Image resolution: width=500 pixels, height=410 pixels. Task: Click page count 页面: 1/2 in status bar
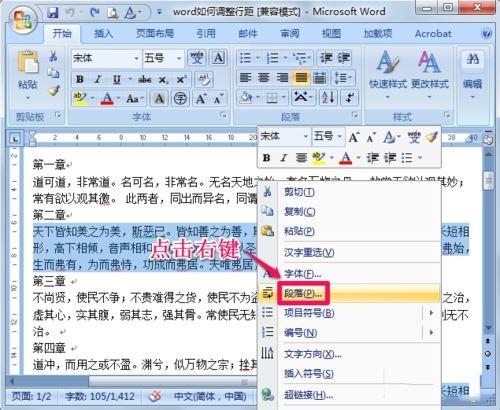(31, 397)
